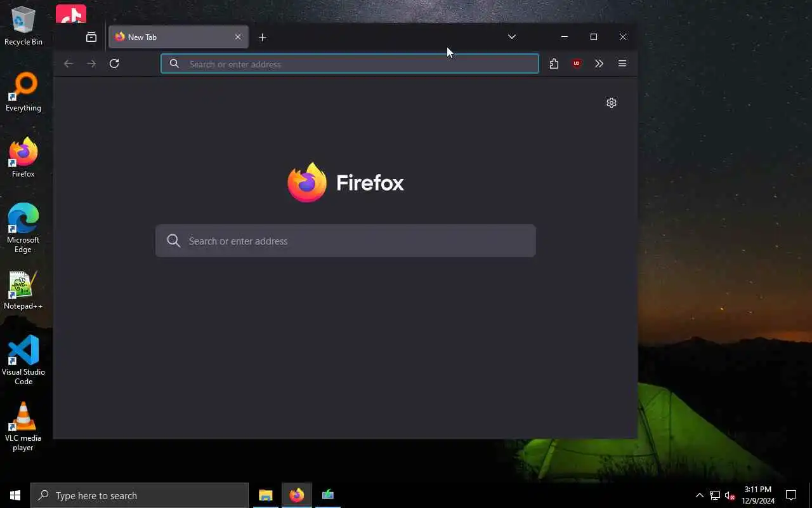This screenshot has width=812, height=508.
Task: Select the Microsoft Edge desktop shortcut
Action: [x=23, y=229]
